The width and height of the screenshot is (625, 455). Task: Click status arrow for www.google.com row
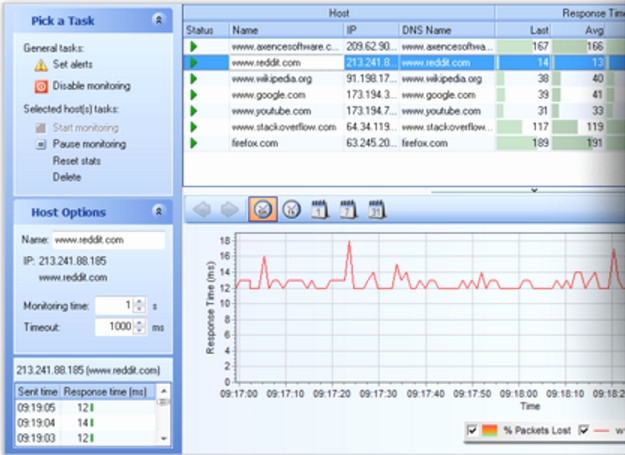coord(194,95)
